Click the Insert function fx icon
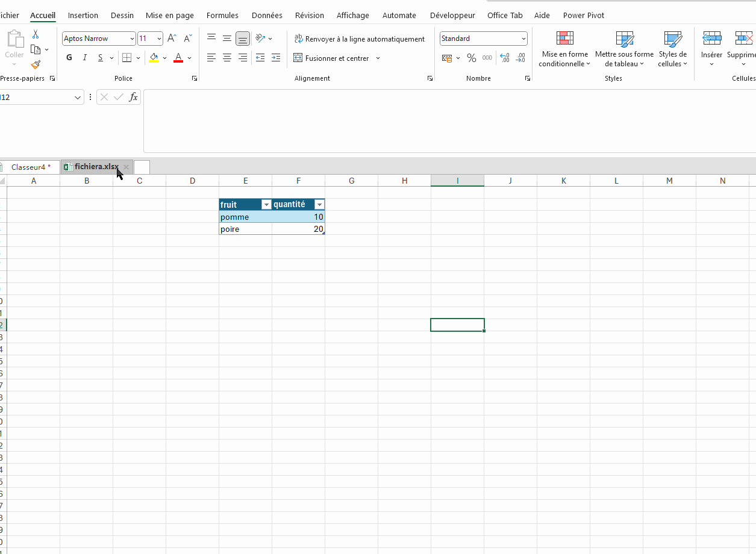This screenshot has width=756, height=554. [133, 97]
